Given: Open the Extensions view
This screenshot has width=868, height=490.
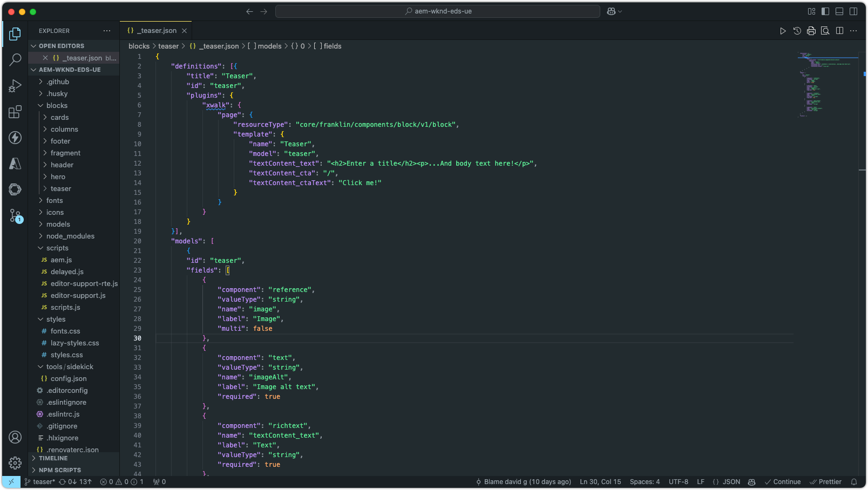Looking at the screenshot, I should 15,112.
